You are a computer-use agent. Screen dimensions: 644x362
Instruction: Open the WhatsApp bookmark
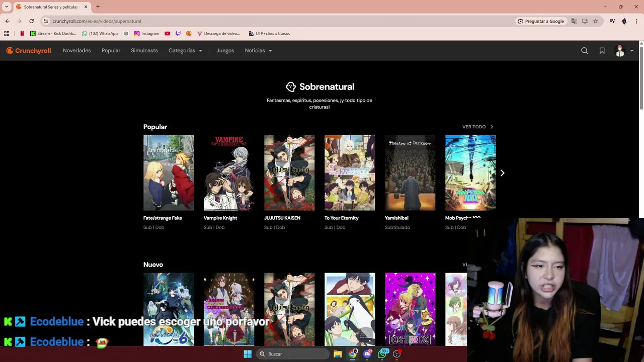pos(100,34)
